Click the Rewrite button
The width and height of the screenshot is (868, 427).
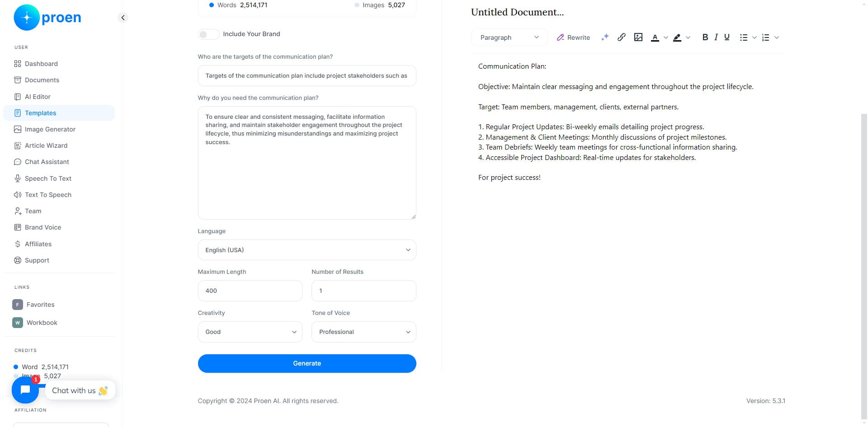[x=573, y=38]
